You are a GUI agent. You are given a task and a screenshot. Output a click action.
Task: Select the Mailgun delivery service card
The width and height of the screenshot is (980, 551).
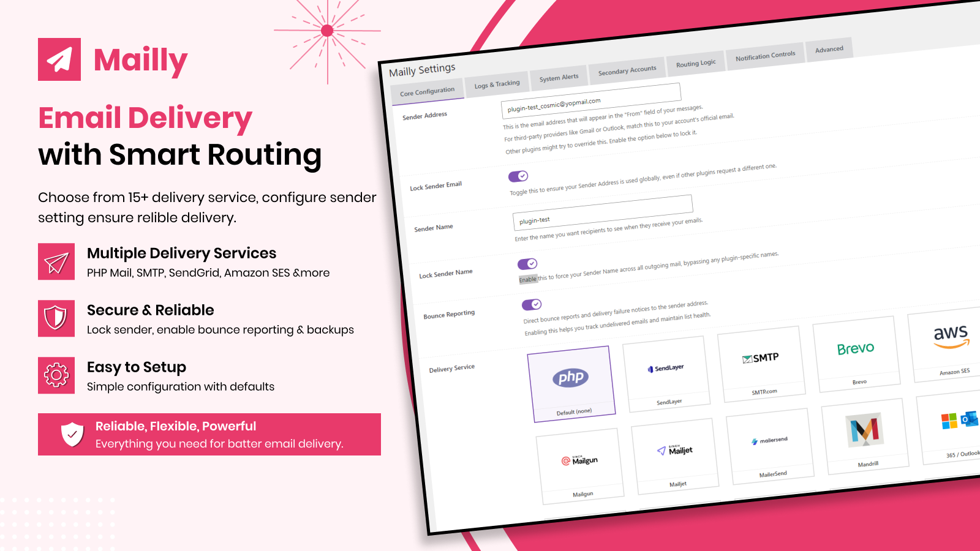[x=580, y=466]
